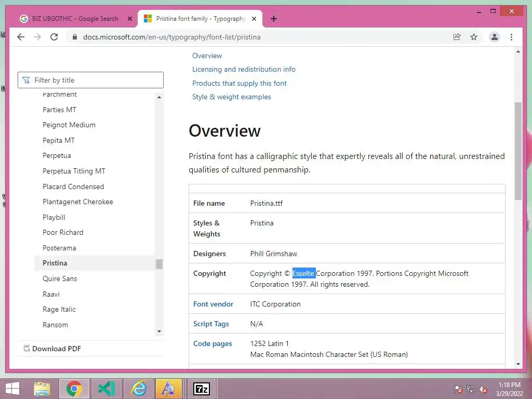
Task: Open Plantagenet Cherokee font entry
Action: click(x=78, y=202)
